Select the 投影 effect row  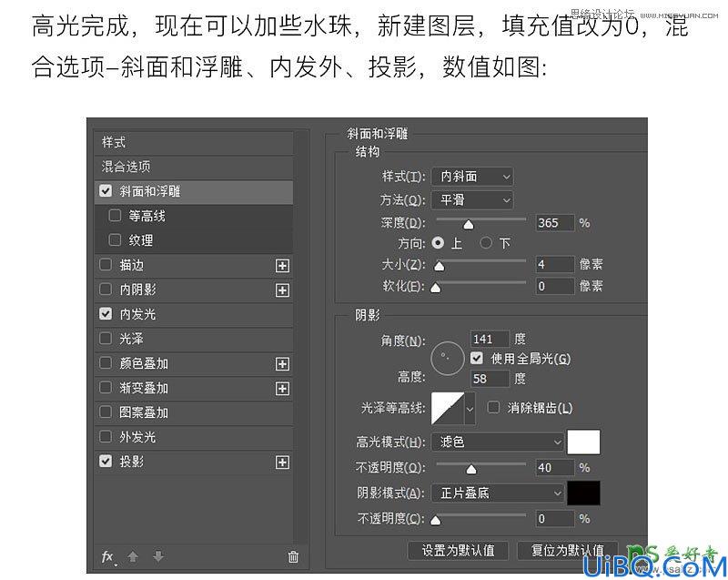194,462
